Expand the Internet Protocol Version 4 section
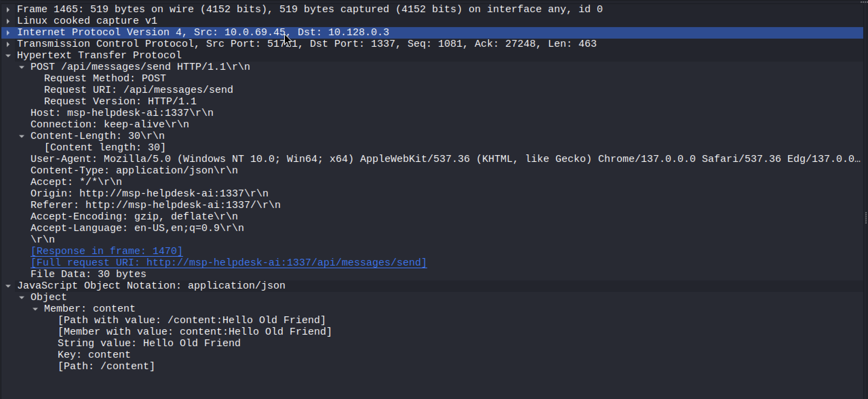The height and width of the screenshot is (399, 868). [8, 33]
